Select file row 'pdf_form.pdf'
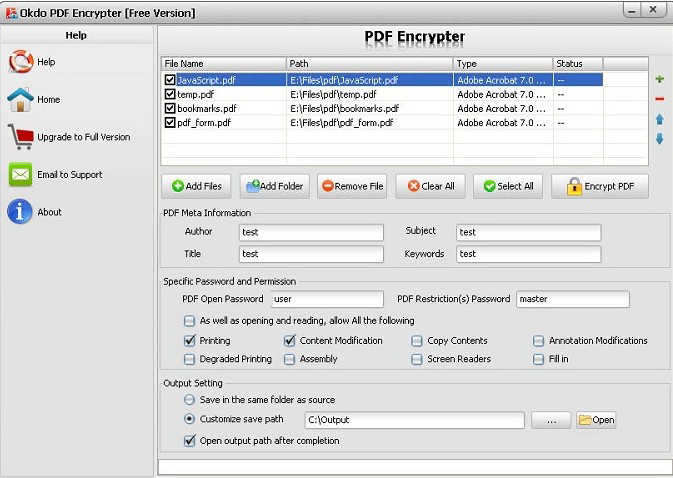 click(382, 122)
